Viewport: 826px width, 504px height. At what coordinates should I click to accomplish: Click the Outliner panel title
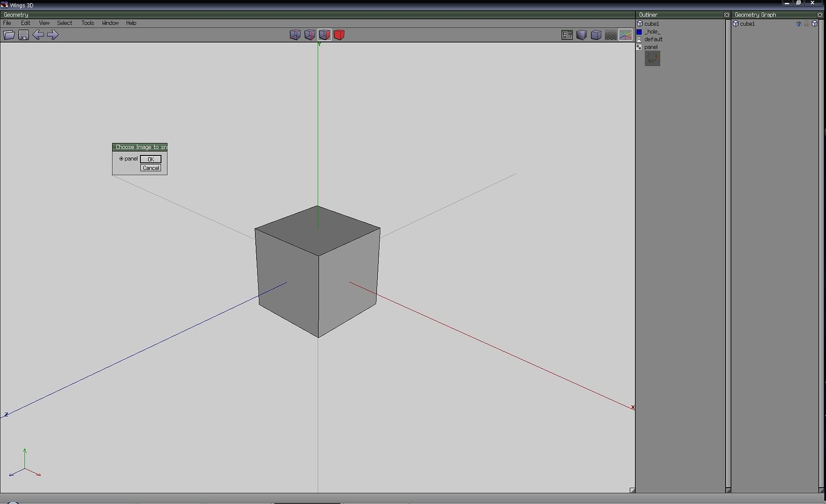(x=648, y=15)
